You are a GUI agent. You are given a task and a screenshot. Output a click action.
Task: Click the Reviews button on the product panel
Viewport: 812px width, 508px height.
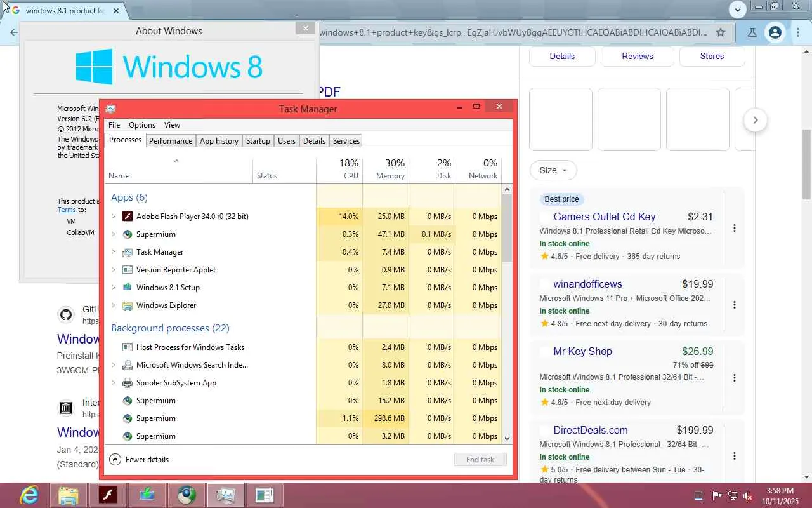coord(638,56)
